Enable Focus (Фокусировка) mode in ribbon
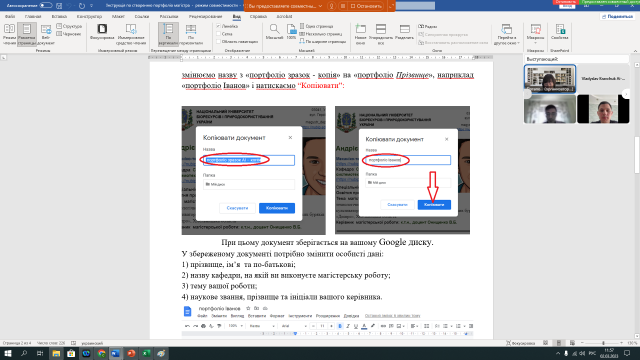The image size is (640, 360). 102,32
